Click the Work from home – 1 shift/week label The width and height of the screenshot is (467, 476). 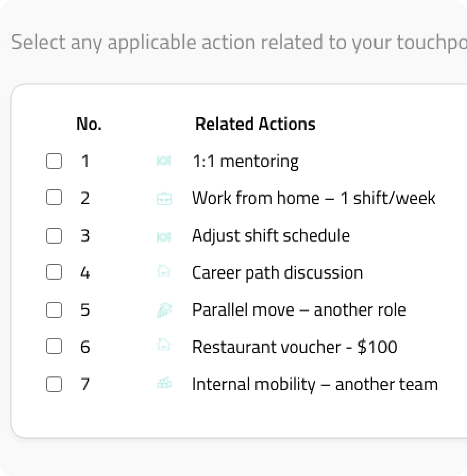(x=314, y=198)
